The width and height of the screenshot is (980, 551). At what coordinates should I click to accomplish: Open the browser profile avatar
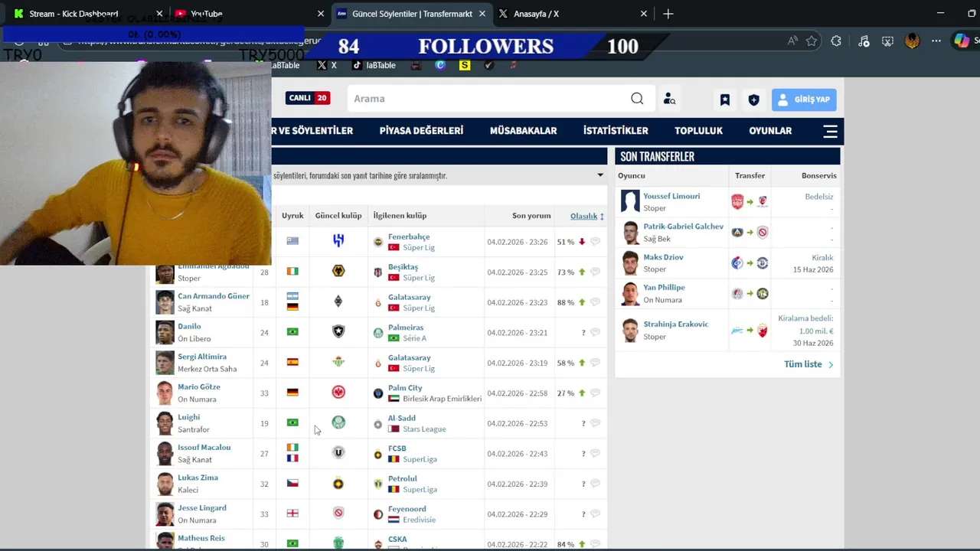[x=912, y=41]
